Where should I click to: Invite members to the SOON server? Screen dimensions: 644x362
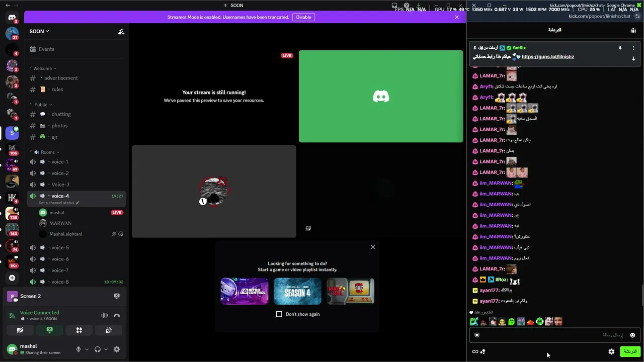(121, 32)
